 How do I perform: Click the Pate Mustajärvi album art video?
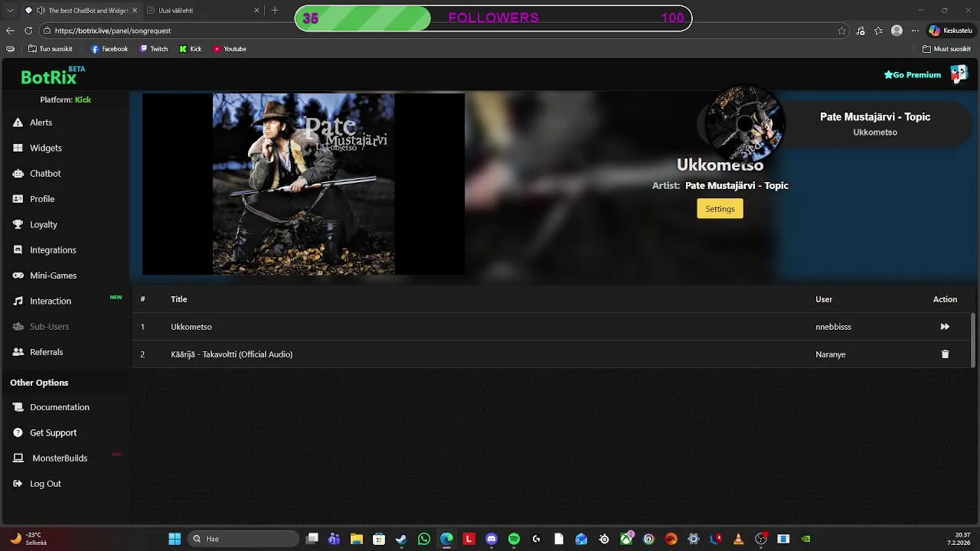pos(303,184)
